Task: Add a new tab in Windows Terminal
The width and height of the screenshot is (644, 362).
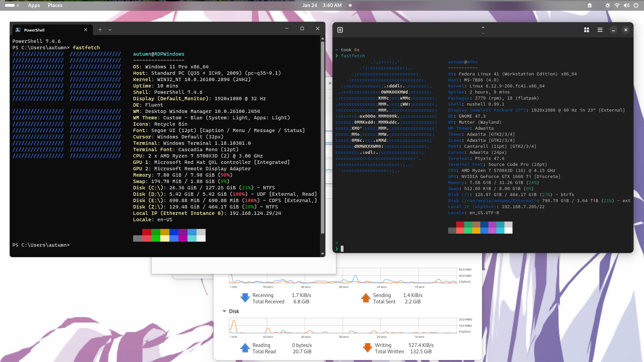Action: [100, 30]
